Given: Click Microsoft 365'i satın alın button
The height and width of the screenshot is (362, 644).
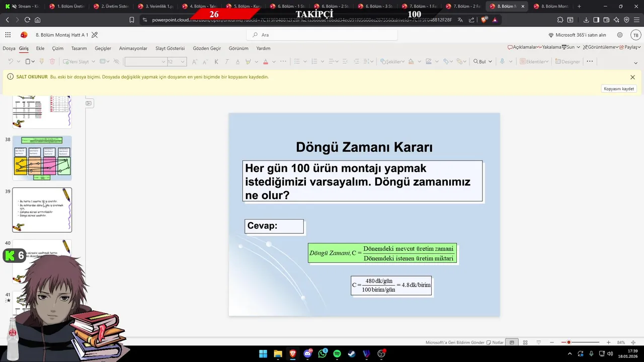Looking at the screenshot, I should click(x=577, y=35).
